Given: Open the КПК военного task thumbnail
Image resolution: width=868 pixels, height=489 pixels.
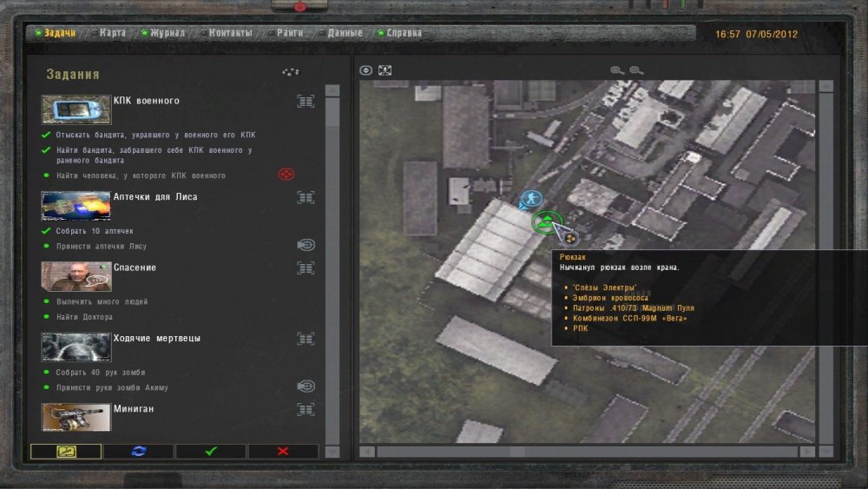Looking at the screenshot, I should (76, 109).
